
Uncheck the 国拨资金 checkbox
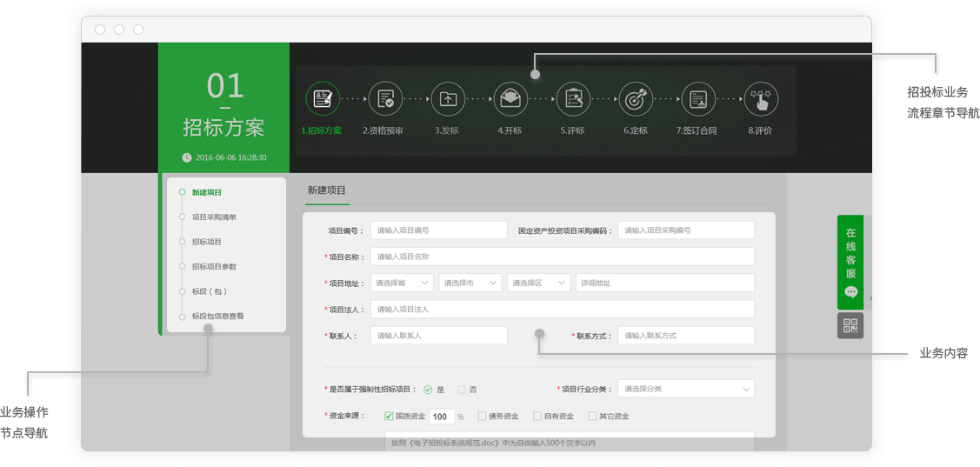(389, 417)
